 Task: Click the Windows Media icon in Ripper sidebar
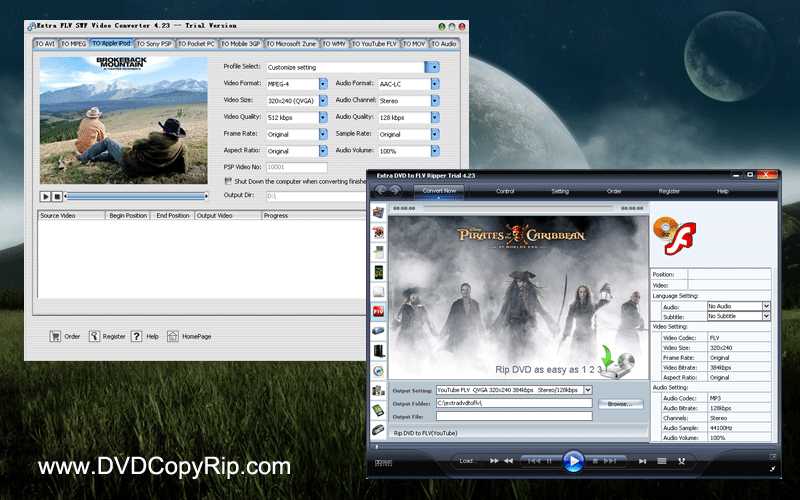point(378,371)
